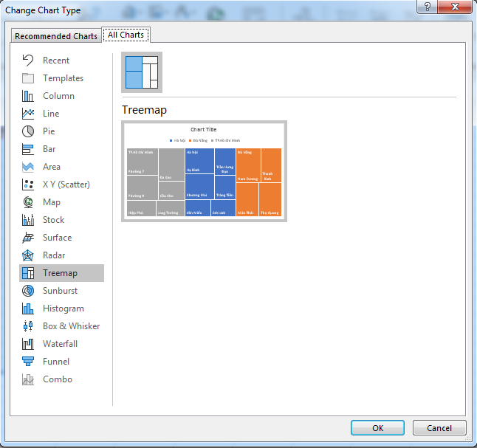The image size is (477, 448).
Task: Choose the Column chart icon
Action: click(x=28, y=96)
